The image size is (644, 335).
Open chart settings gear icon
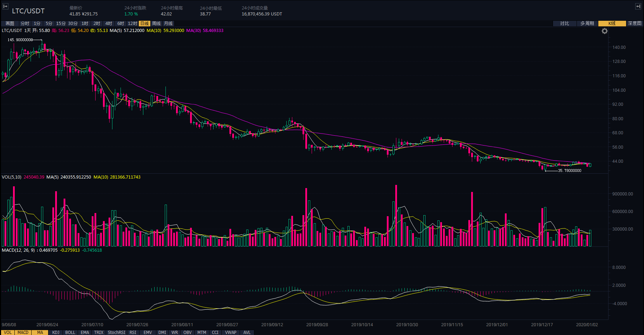click(x=604, y=31)
